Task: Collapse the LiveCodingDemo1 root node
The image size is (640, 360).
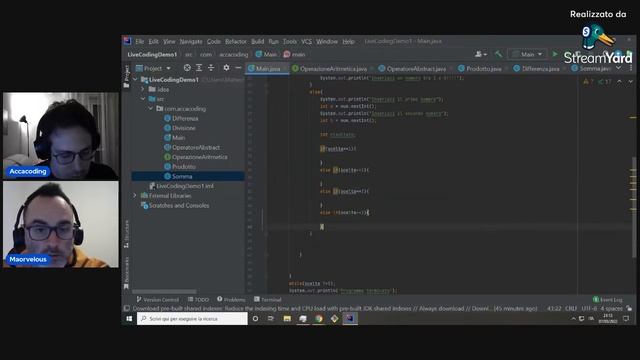Action: pos(136,80)
